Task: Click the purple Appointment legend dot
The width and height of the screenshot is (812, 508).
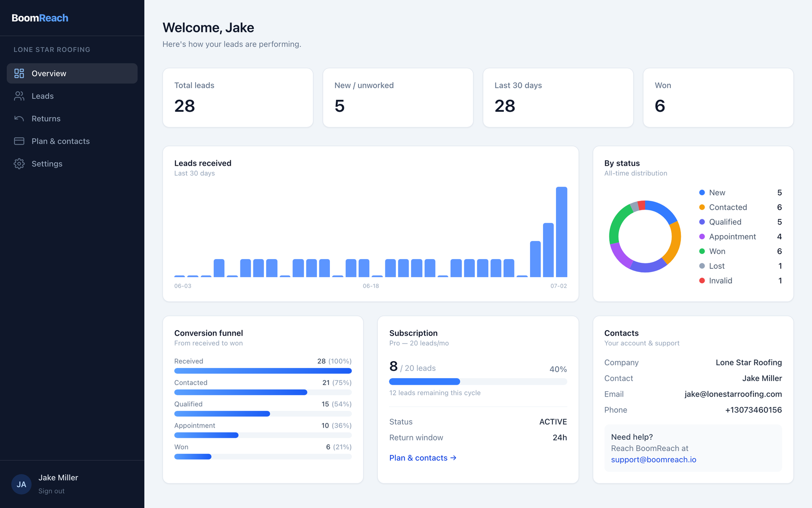Action: point(702,236)
